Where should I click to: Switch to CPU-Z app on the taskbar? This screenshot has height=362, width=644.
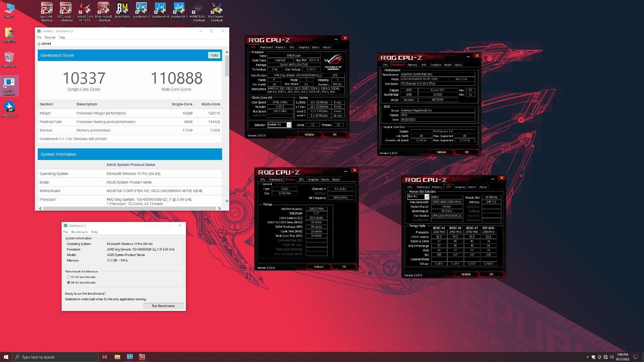142,357
